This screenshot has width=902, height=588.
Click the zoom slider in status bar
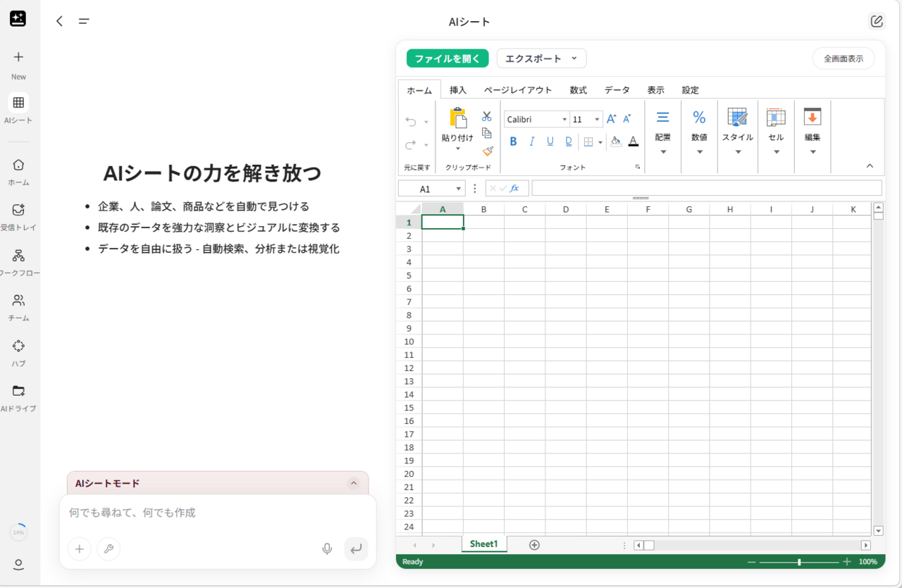(x=798, y=562)
